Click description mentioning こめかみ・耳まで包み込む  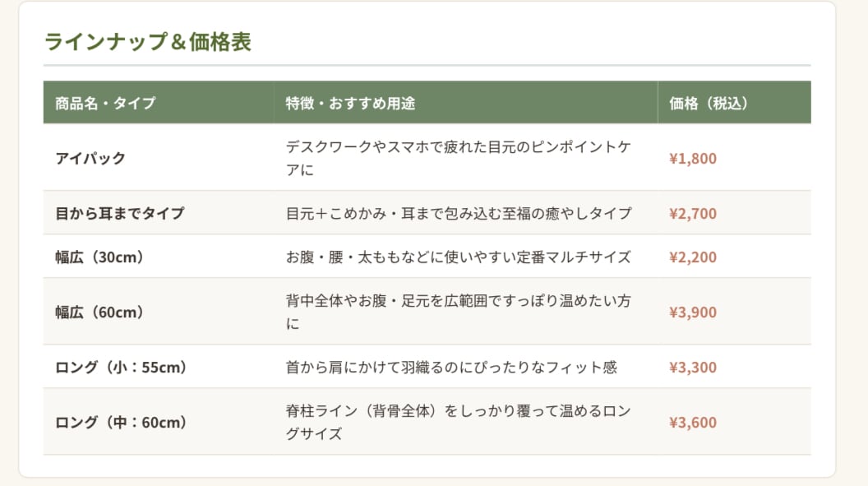(459, 213)
